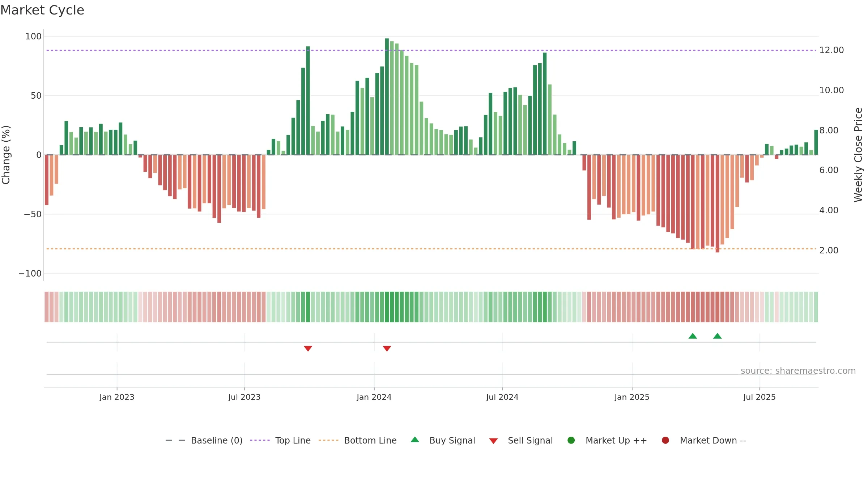Click the Sell Signal legend triangle icon
Image resolution: width=868 pixels, height=488 pixels.
coord(493,441)
